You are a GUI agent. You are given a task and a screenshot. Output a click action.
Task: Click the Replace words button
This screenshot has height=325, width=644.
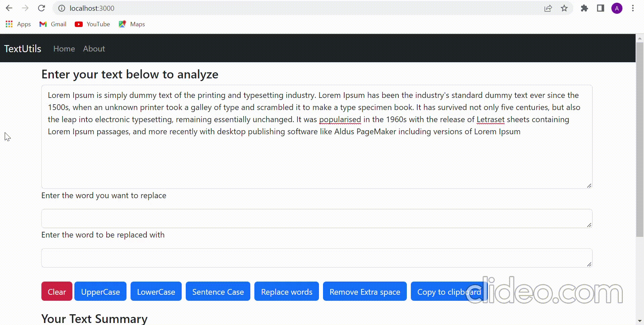click(287, 291)
